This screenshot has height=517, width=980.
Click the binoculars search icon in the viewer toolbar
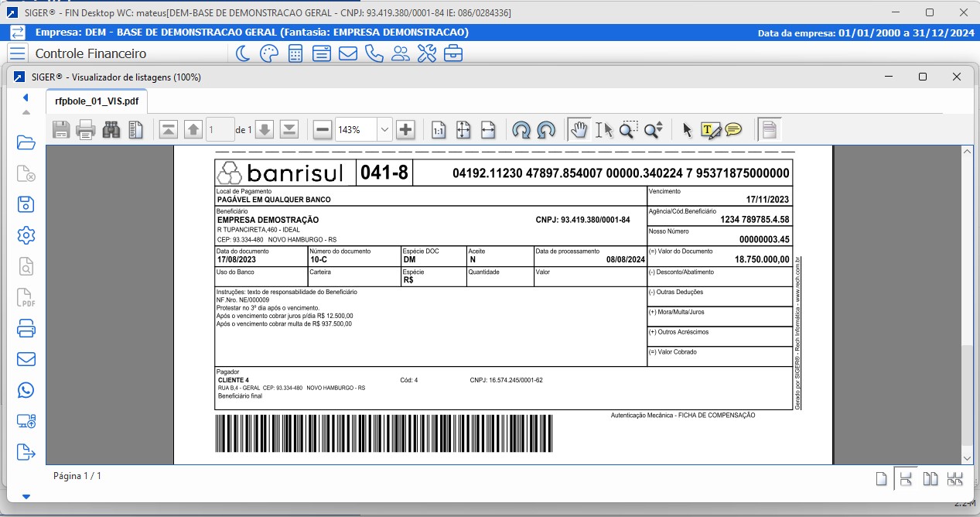(111, 130)
